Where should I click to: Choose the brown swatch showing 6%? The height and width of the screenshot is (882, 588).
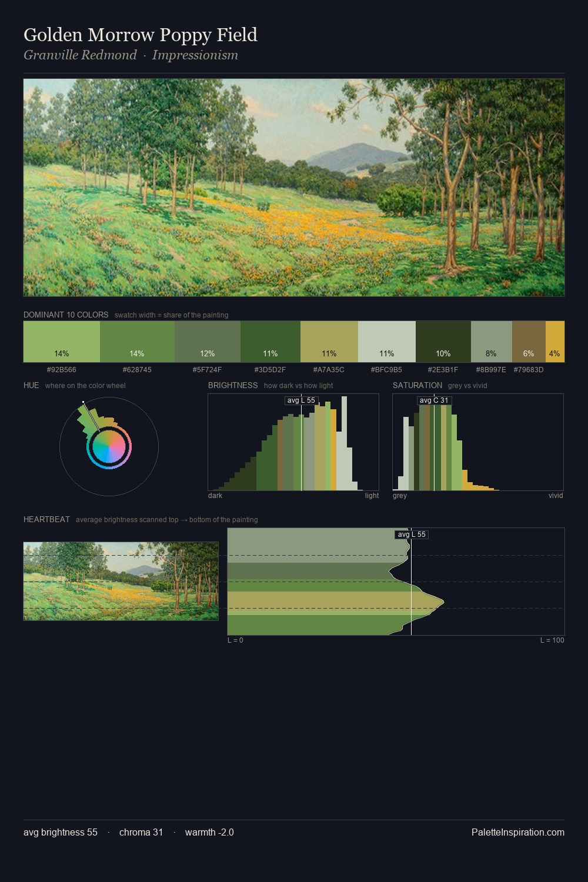(529, 342)
